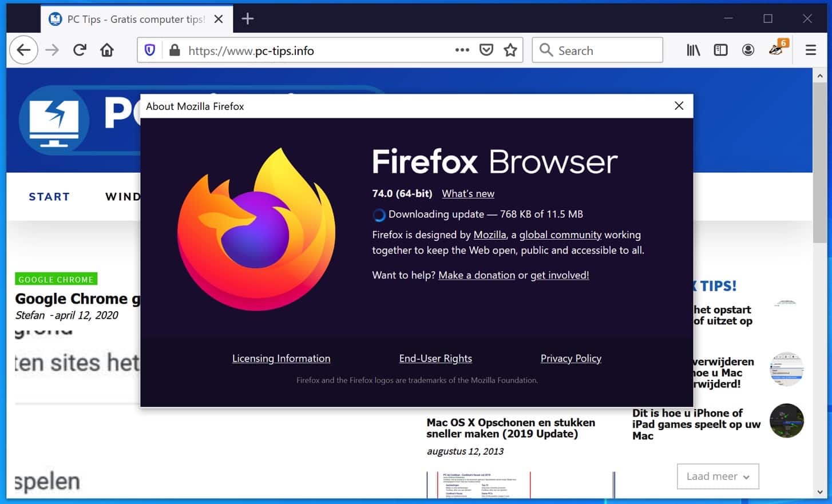The image size is (832, 504).
Task: Go back using the back arrow button
Action: [23, 50]
